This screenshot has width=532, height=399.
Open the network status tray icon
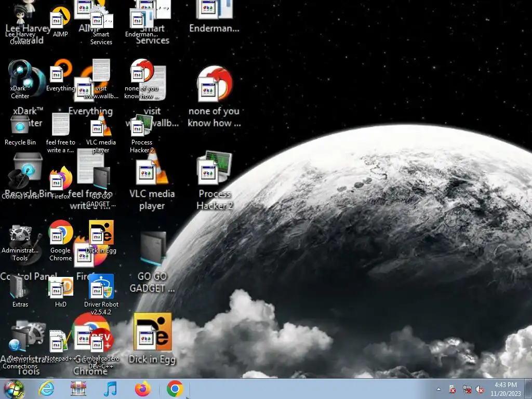(467, 389)
